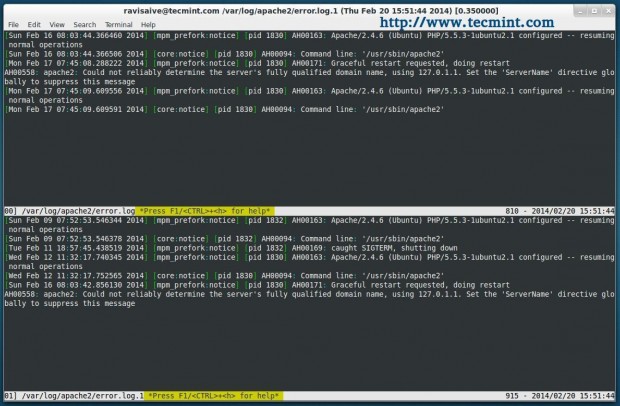Click the caught SIGTERM log line
The height and width of the screenshot is (406, 620).
pos(231,248)
